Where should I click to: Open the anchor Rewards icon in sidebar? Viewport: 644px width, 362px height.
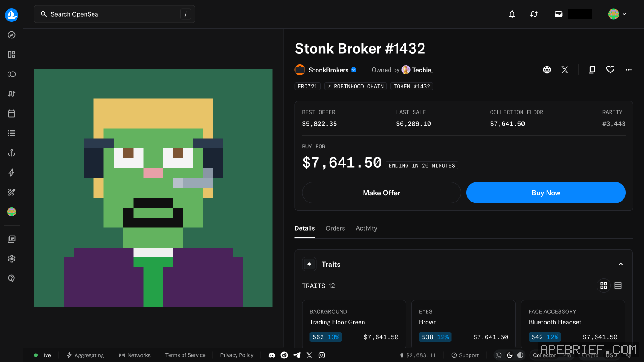tap(12, 153)
